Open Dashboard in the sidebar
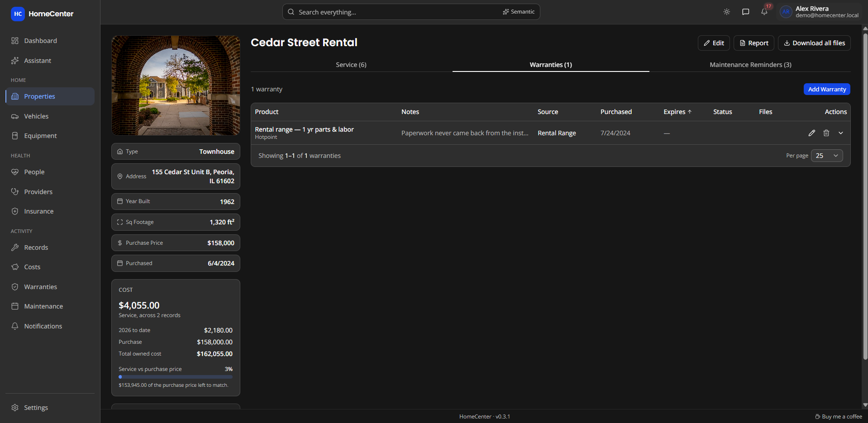The width and height of the screenshot is (868, 423). [50, 41]
